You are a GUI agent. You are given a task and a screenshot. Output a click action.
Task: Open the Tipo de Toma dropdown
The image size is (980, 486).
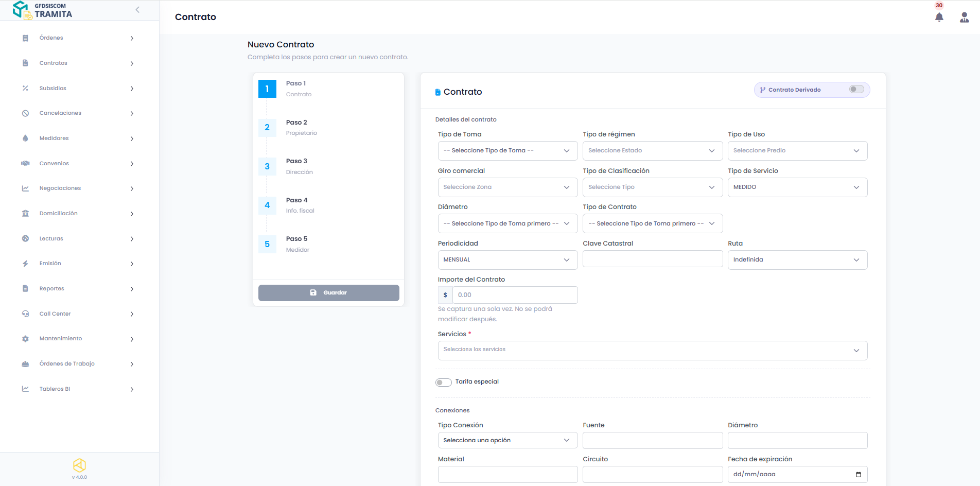coord(507,151)
